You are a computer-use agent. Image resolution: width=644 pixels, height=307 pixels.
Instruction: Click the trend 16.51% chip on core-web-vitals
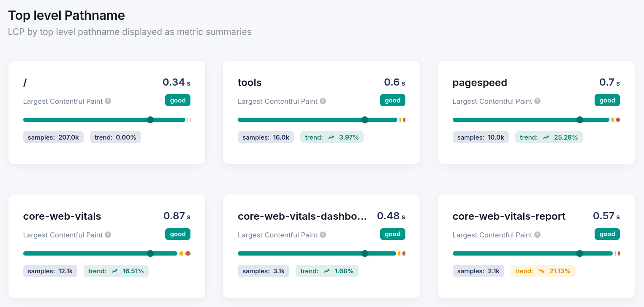pyautogui.click(x=116, y=271)
